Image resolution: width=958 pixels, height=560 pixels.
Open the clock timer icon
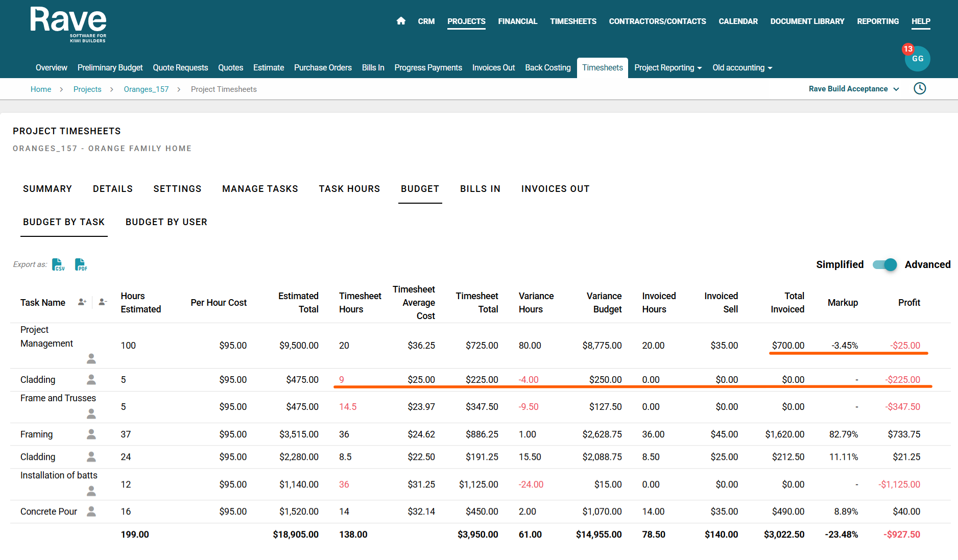click(920, 89)
